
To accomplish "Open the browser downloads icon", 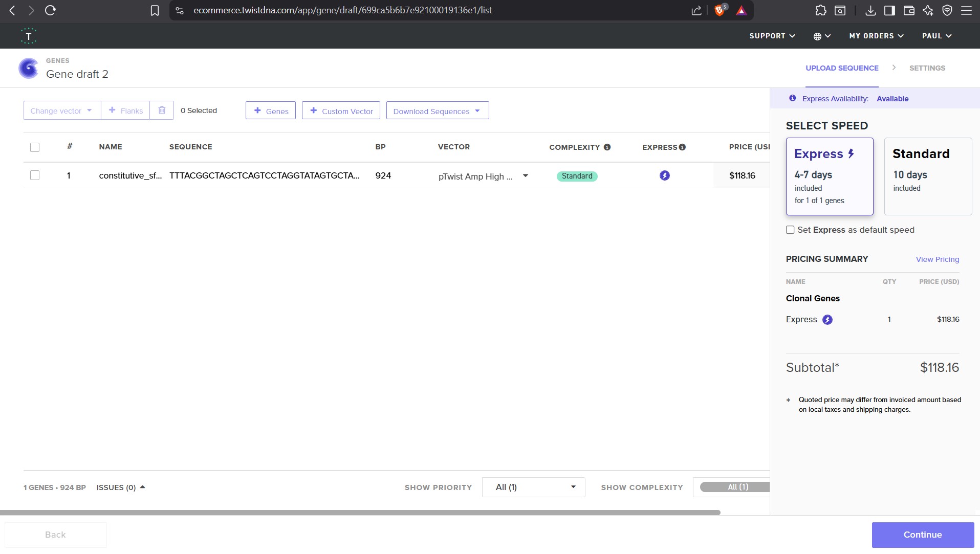I will pyautogui.click(x=870, y=10).
